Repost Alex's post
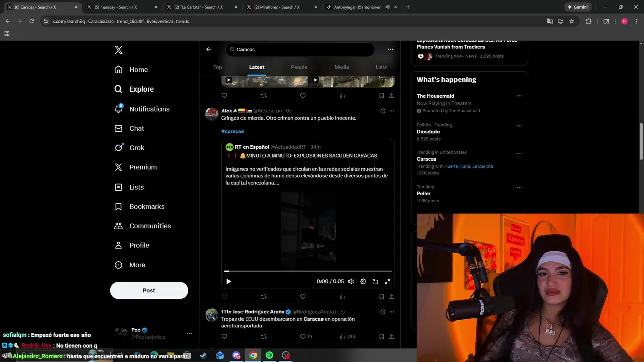This screenshot has width=644, height=362. point(264,297)
